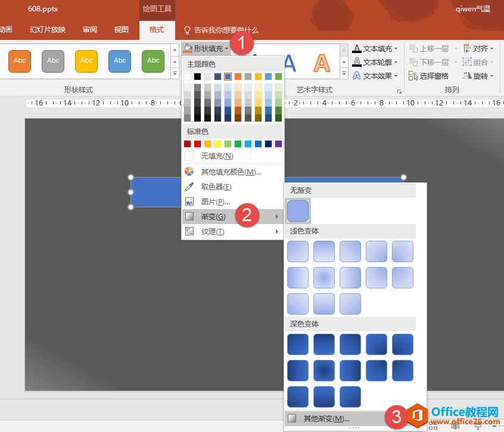
Task: Open the 幻灯片放映 ribbon tab
Action: point(48,30)
